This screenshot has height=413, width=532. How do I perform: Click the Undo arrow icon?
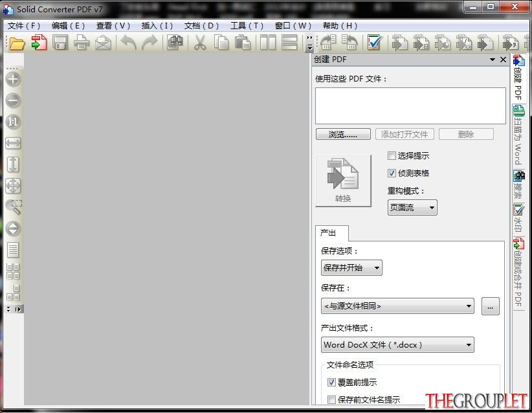(129, 43)
